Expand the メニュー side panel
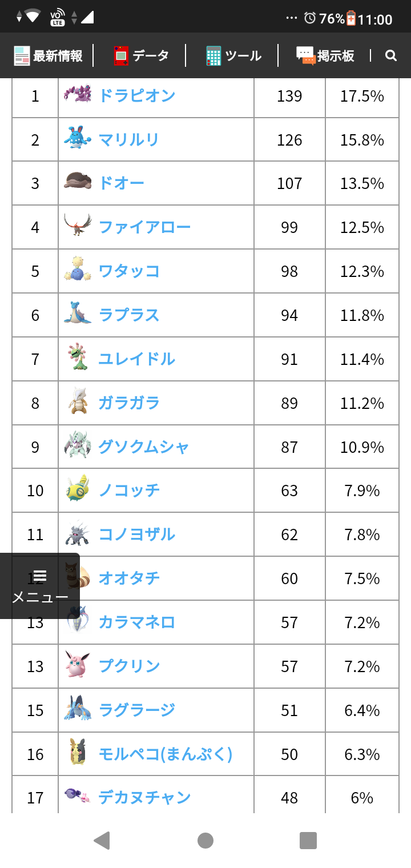 pyautogui.click(x=40, y=586)
